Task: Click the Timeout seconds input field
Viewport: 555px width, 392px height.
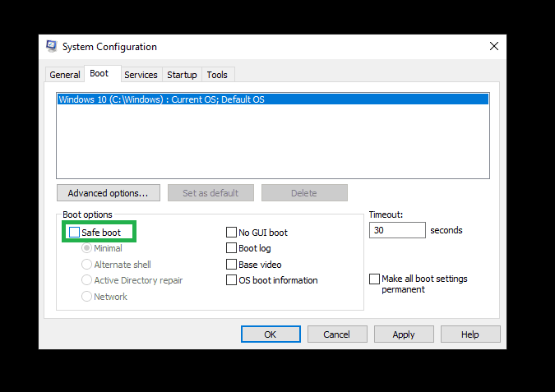Action: click(x=397, y=230)
